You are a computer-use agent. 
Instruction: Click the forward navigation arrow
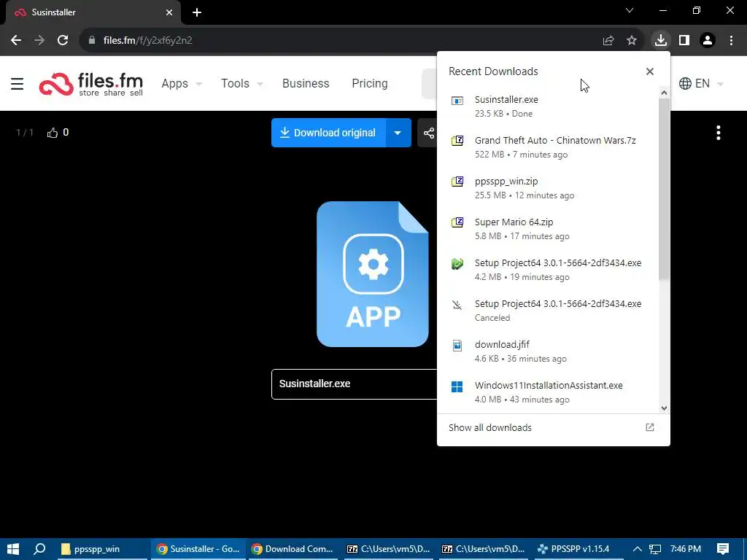pos(39,41)
